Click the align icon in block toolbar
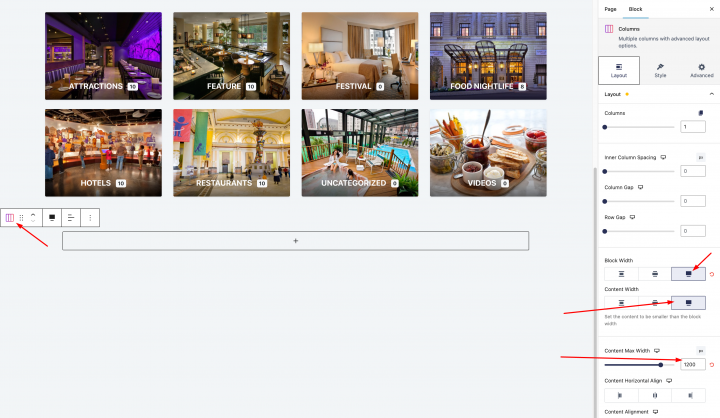The image size is (720, 418). tap(71, 218)
